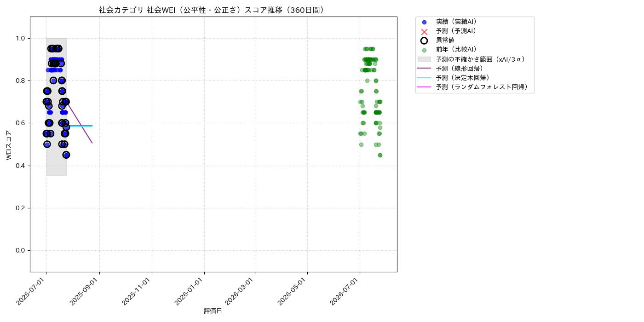Click y-axis tick label 0.2
The image size is (644, 322).
(21, 208)
